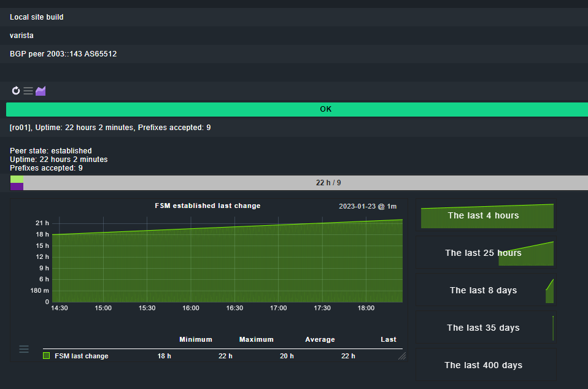This screenshot has height=389, width=588.
Task: Click the Minimum column header
Action: [x=196, y=339]
